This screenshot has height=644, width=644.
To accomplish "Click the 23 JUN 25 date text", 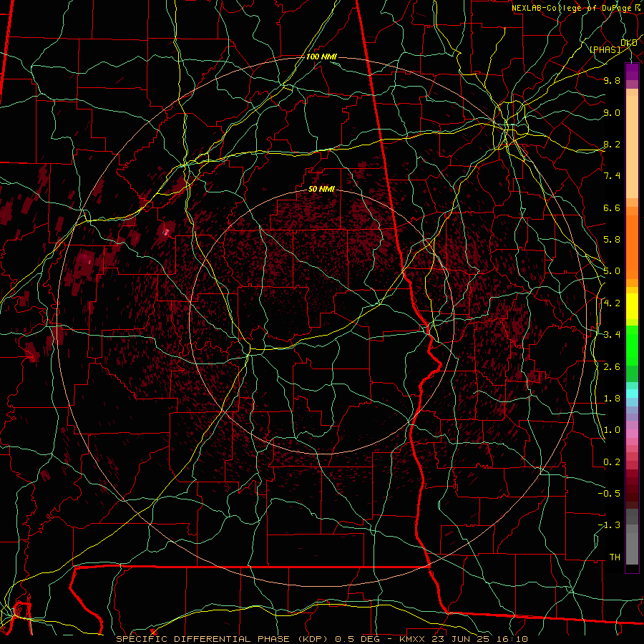I will click(459, 639).
